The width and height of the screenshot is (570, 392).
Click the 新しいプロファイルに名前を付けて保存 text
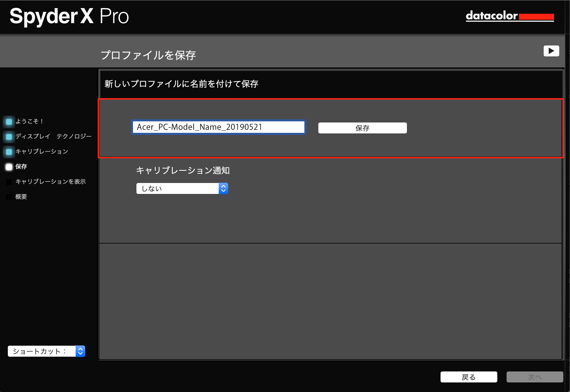tap(181, 84)
